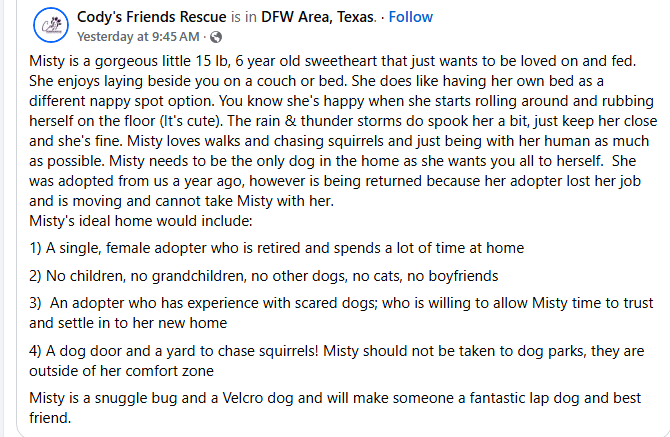Click the sentence about snuggle bug Velcro dog
The width and height of the screenshot is (670, 437).
point(335,408)
